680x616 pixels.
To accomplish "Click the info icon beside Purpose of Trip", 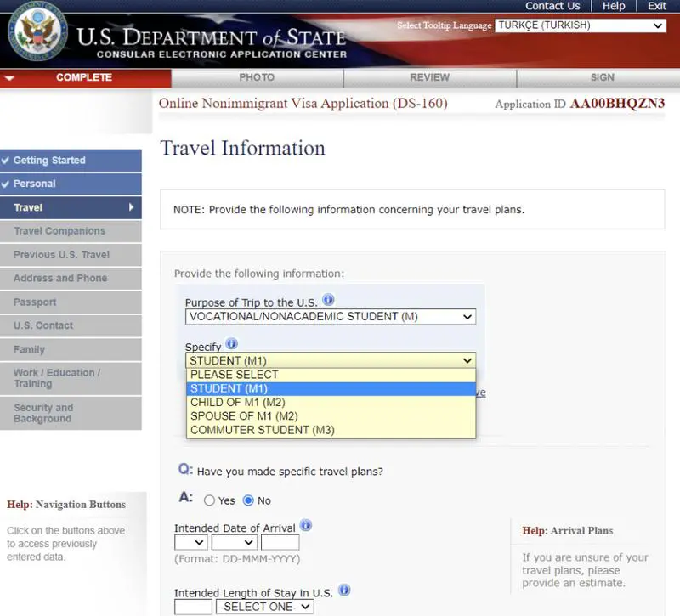I will coord(328,301).
